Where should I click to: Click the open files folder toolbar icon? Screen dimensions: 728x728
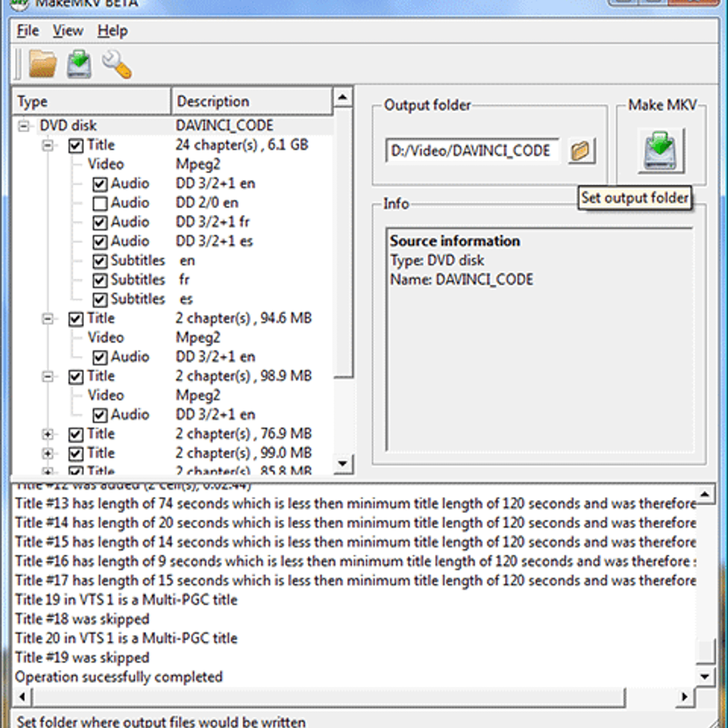click(43, 64)
